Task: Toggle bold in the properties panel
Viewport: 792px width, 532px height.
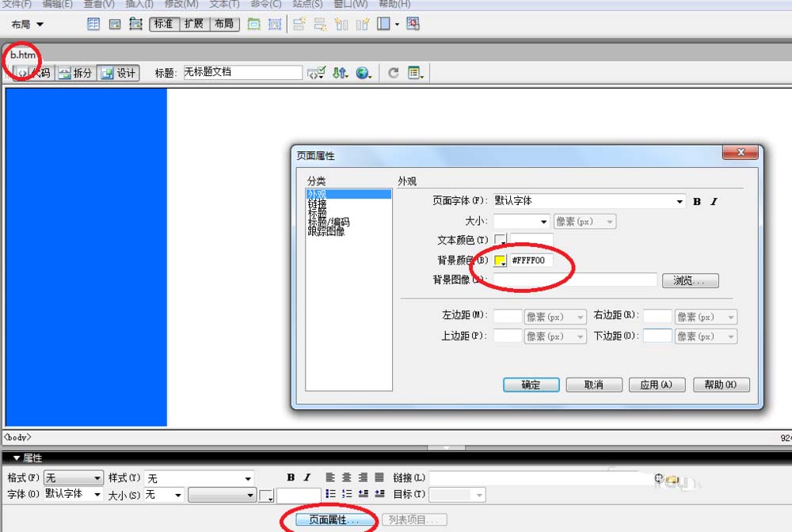Action: [291, 477]
